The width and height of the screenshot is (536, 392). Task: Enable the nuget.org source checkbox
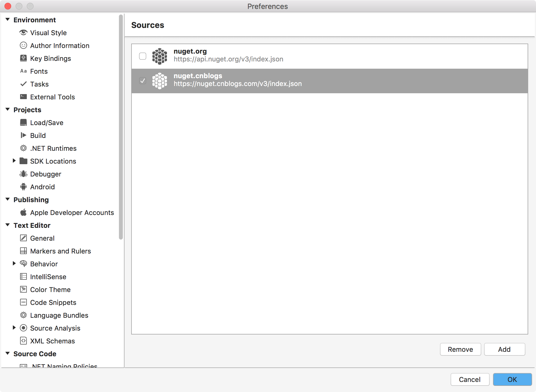point(143,56)
